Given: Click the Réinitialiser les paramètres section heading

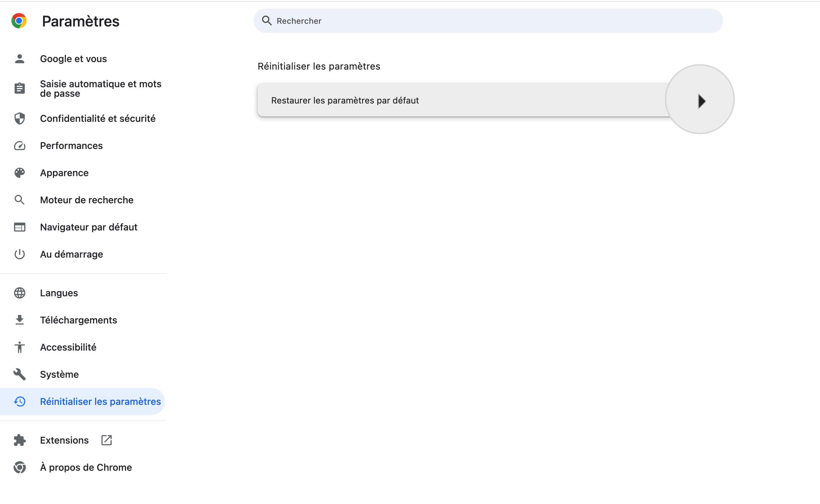Looking at the screenshot, I should point(319,66).
